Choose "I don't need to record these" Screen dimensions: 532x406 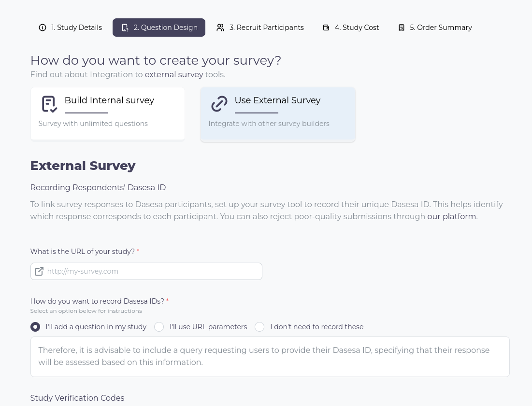pyautogui.click(x=259, y=327)
